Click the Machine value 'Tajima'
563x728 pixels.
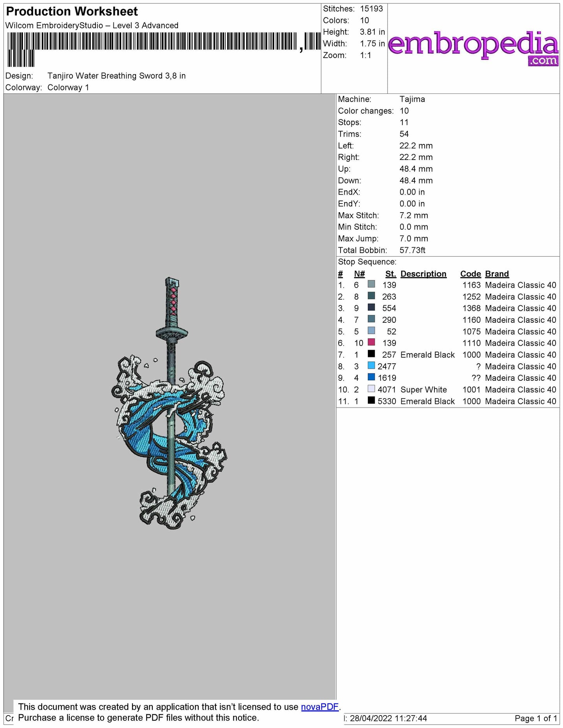pyautogui.click(x=412, y=99)
